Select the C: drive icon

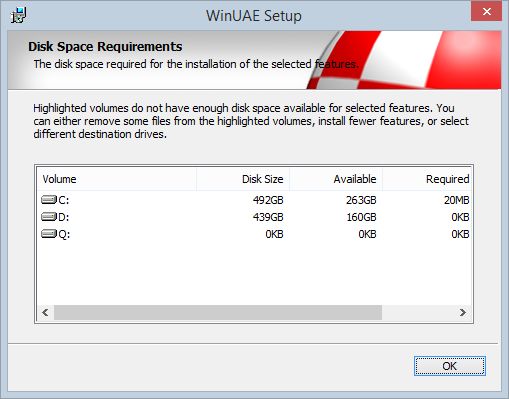(x=49, y=200)
